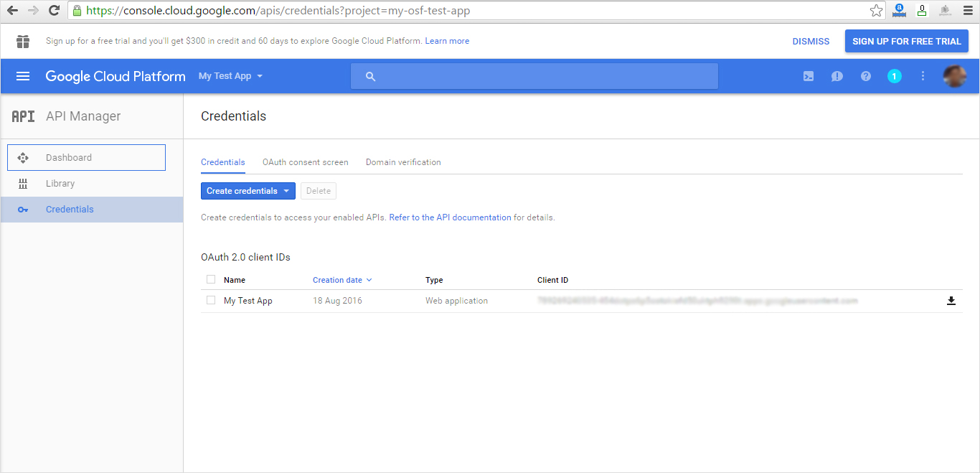Focus the console search field
This screenshot has height=473, width=980.
pos(534,76)
